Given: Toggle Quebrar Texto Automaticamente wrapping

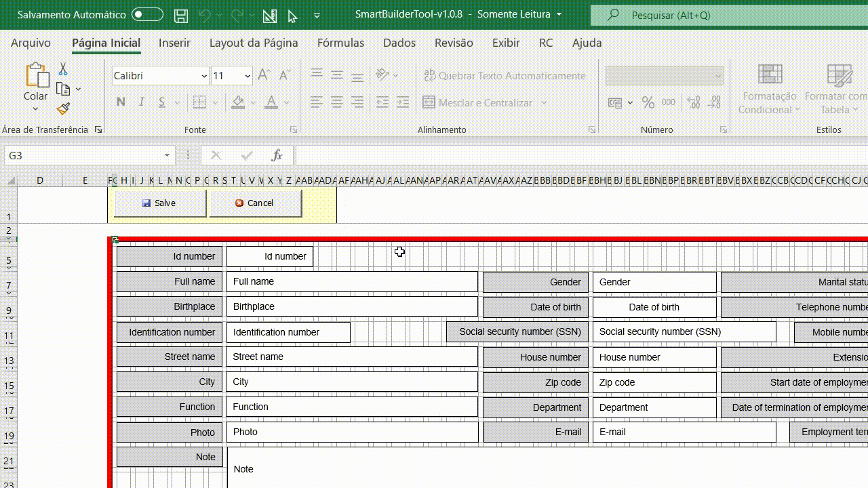Looking at the screenshot, I should 505,75.
